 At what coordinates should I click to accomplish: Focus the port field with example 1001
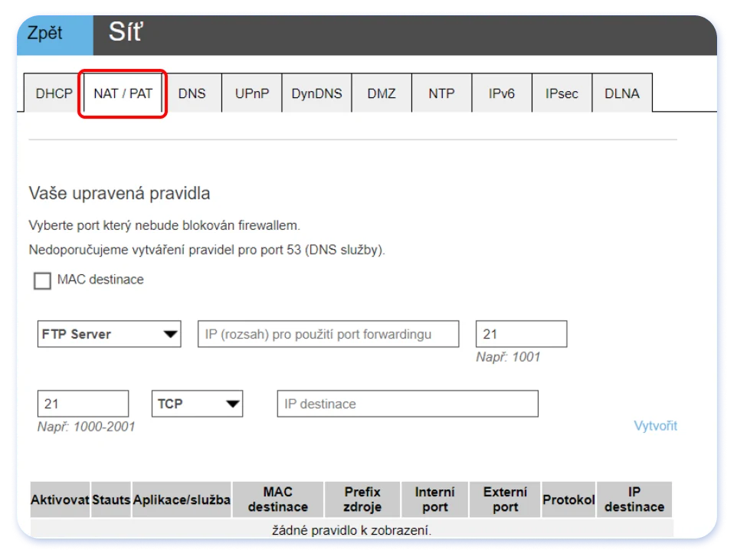[x=521, y=334]
